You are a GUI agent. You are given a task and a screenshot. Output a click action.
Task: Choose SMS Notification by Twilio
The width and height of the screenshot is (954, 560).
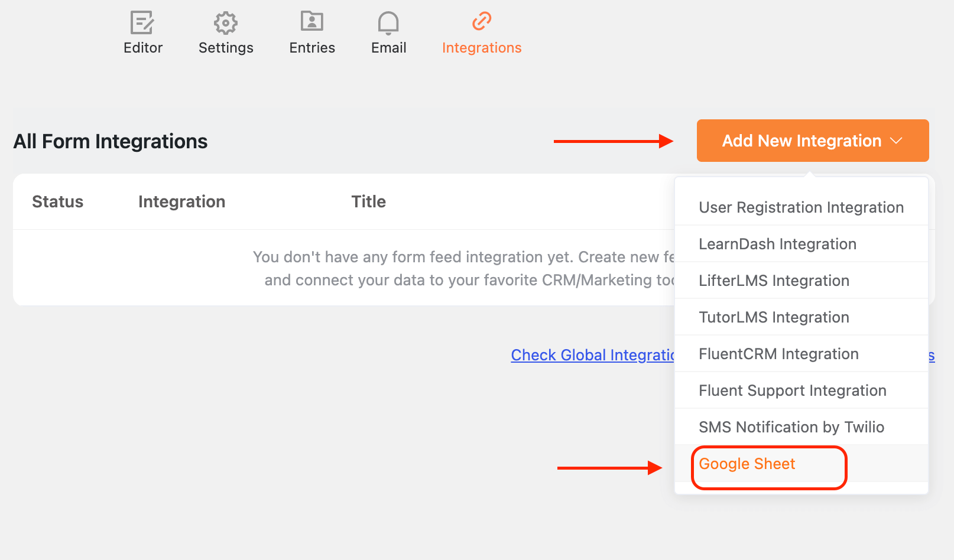pos(802,427)
